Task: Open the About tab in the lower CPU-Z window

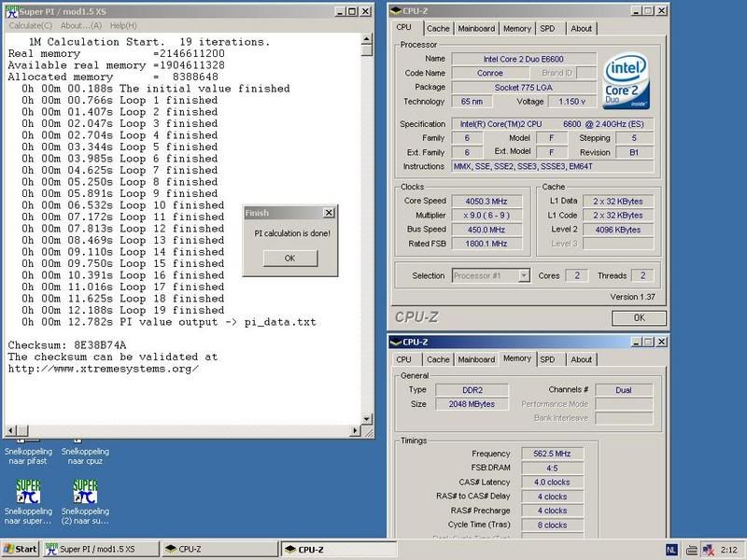Action: pyautogui.click(x=581, y=359)
